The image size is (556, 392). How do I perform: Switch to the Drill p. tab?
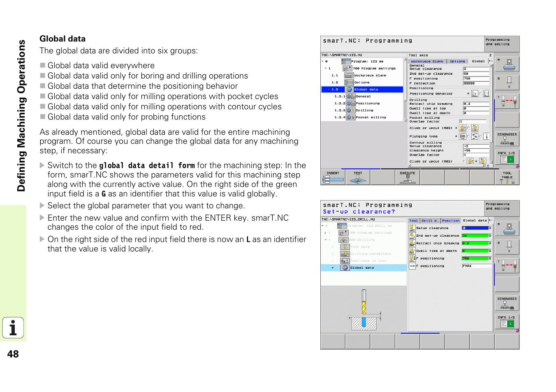click(430, 221)
